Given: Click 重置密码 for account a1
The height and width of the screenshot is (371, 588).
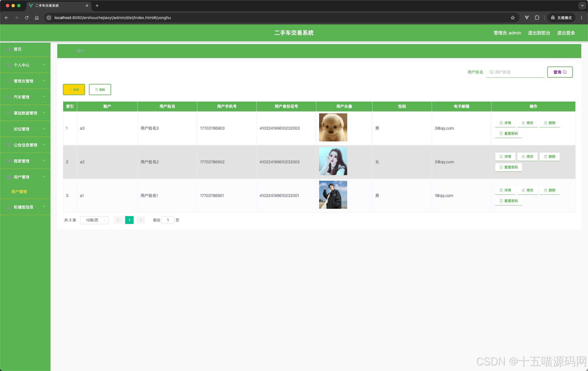Looking at the screenshot, I should coord(509,201).
